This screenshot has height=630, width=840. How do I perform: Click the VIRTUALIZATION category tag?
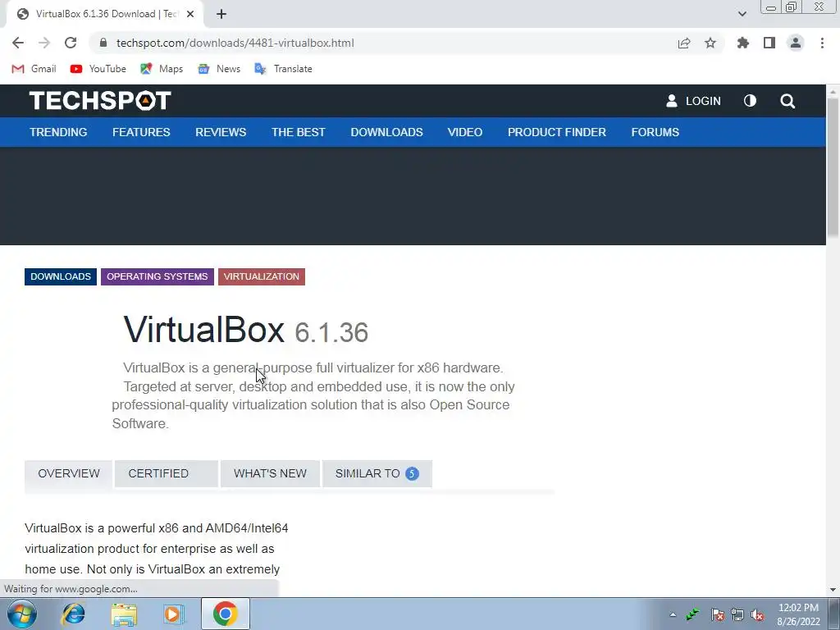click(x=262, y=276)
